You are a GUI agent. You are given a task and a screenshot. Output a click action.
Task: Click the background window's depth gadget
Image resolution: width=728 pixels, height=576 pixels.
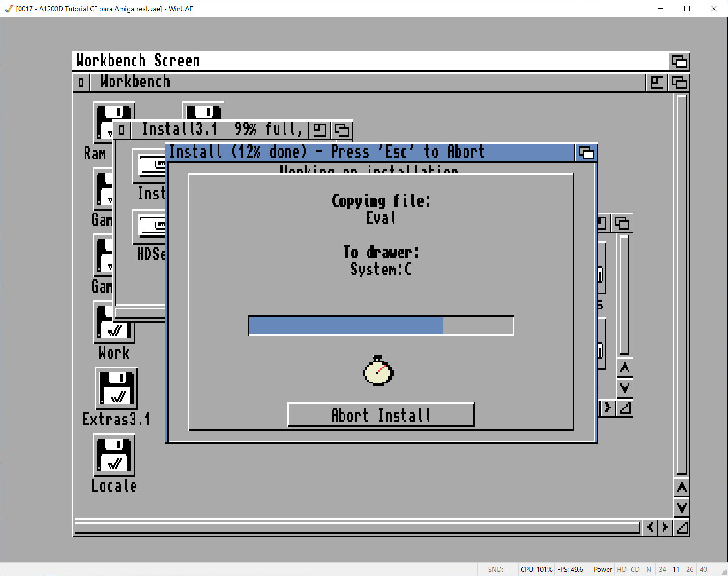[622, 223]
